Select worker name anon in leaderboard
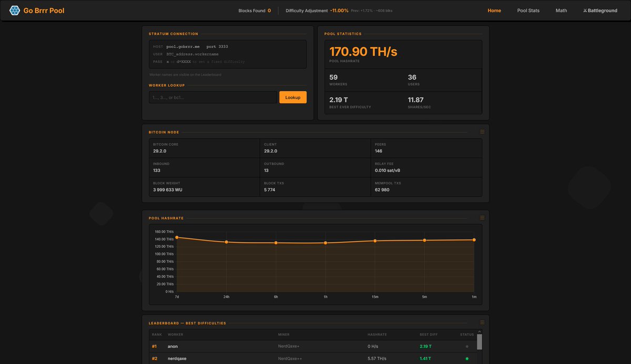The height and width of the screenshot is (364, 631). point(172,347)
